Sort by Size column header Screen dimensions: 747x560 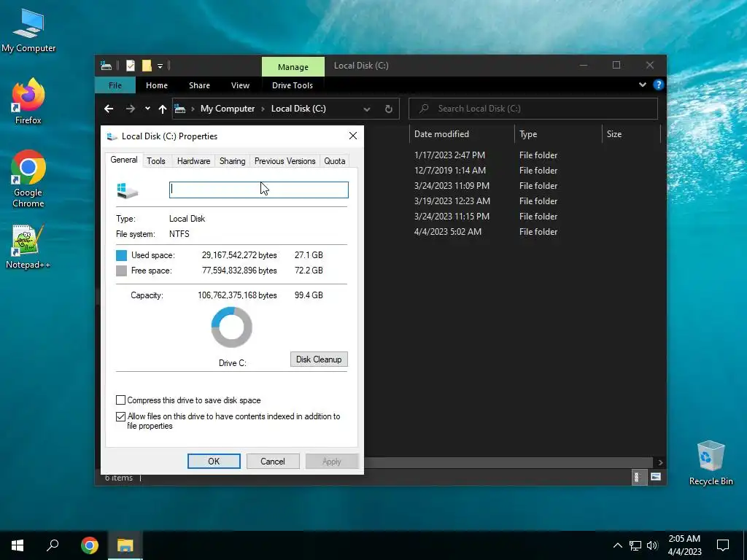point(631,134)
